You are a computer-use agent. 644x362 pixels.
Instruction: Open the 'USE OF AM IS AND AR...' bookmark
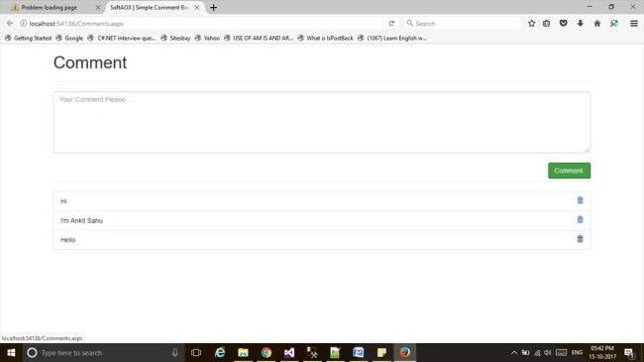(259, 38)
